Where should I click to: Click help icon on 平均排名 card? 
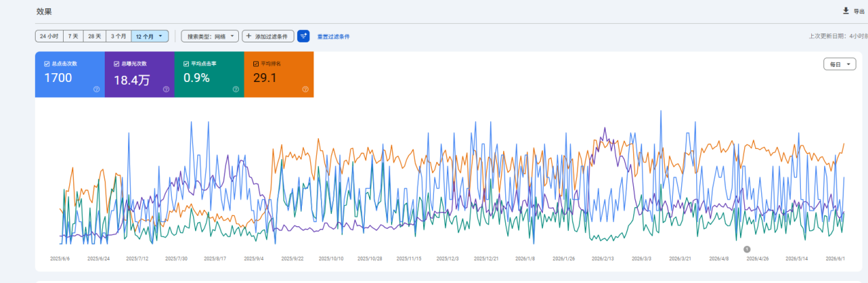pyautogui.click(x=305, y=89)
